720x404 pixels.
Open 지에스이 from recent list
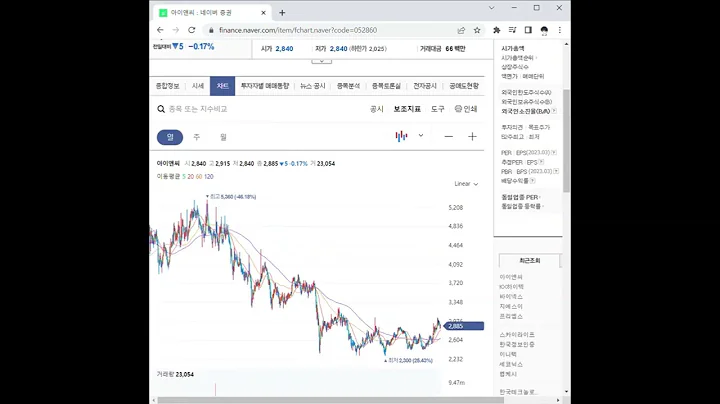click(511, 306)
